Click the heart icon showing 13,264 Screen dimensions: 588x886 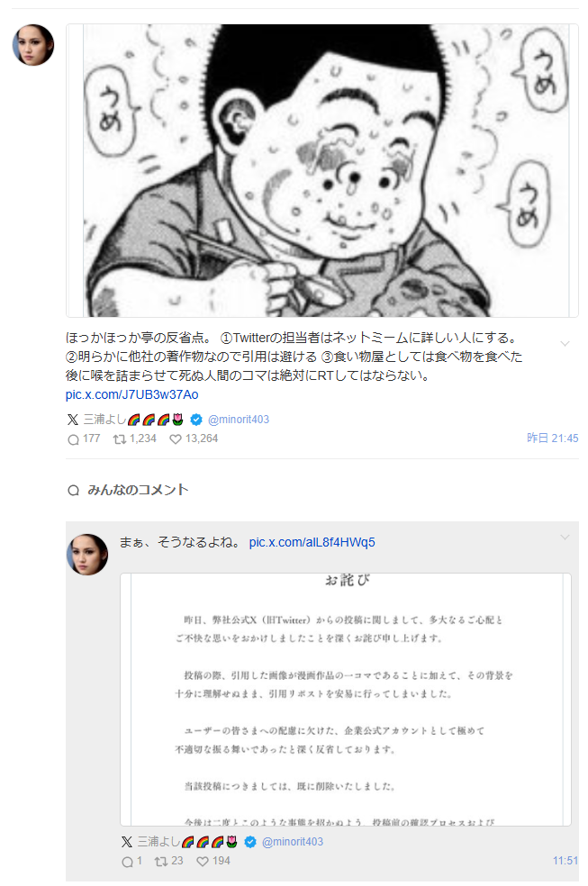pyautogui.click(x=176, y=439)
